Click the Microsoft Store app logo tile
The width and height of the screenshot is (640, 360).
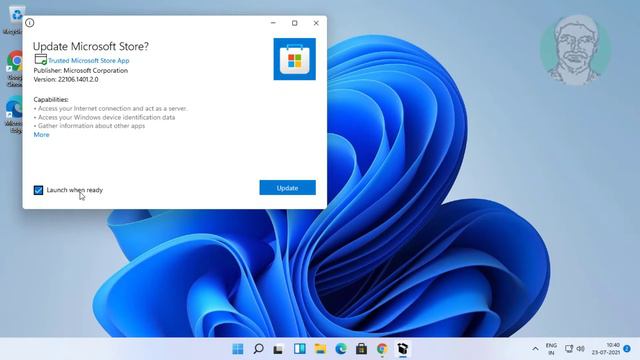pyautogui.click(x=294, y=59)
